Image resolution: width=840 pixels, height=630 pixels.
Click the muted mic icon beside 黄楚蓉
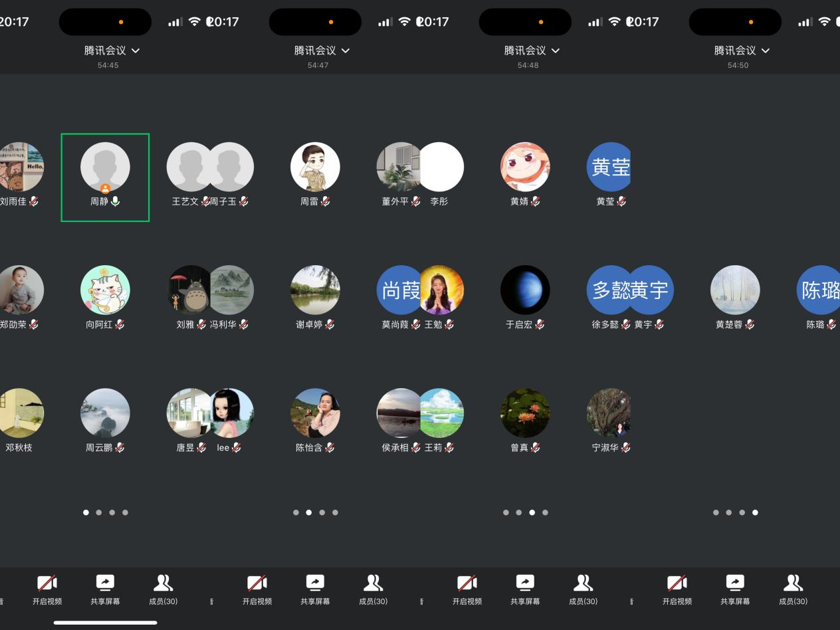[x=750, y=324]
